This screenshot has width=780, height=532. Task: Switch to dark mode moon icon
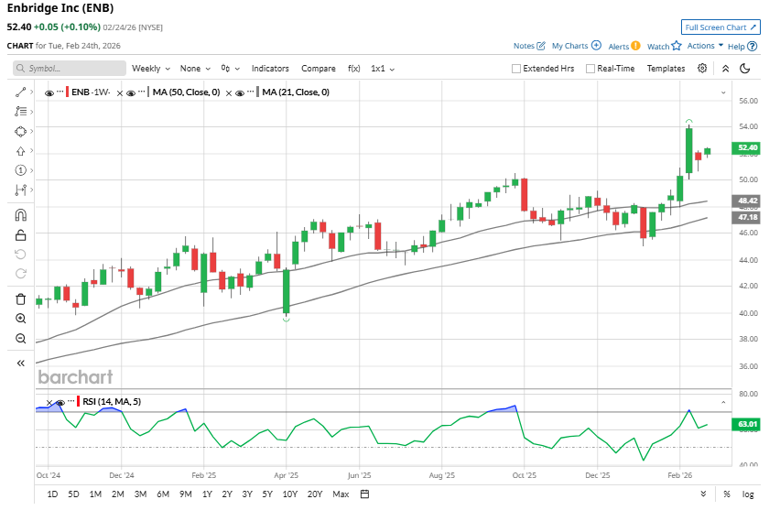point(744,68)
